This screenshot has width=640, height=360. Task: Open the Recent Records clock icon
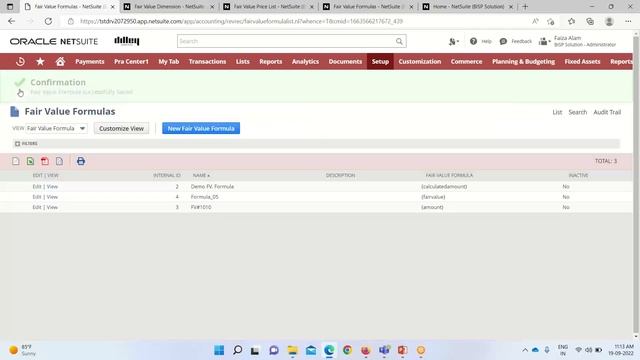(x=20, y=62)
